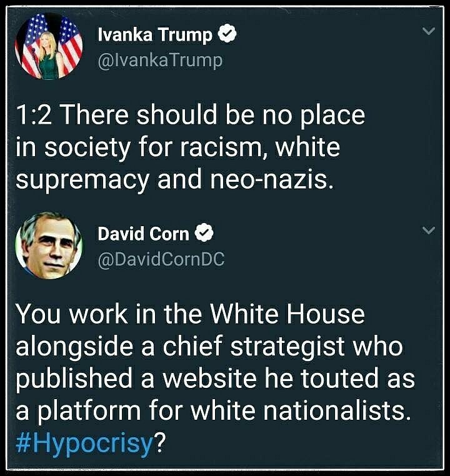The height and width of the screenshot is (476, 450).
Task: Expand the chevron menu on Ivanka Trump's tweet
Action: pos(428,31)
